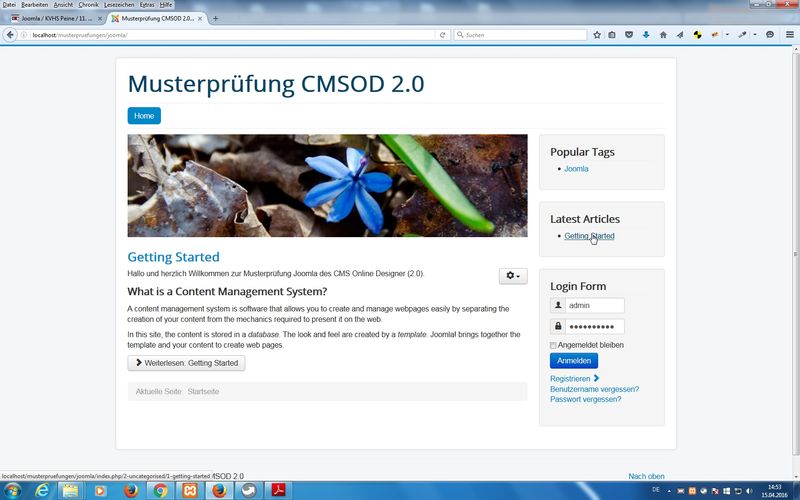Open a new tab with plus button

(215, 18)
